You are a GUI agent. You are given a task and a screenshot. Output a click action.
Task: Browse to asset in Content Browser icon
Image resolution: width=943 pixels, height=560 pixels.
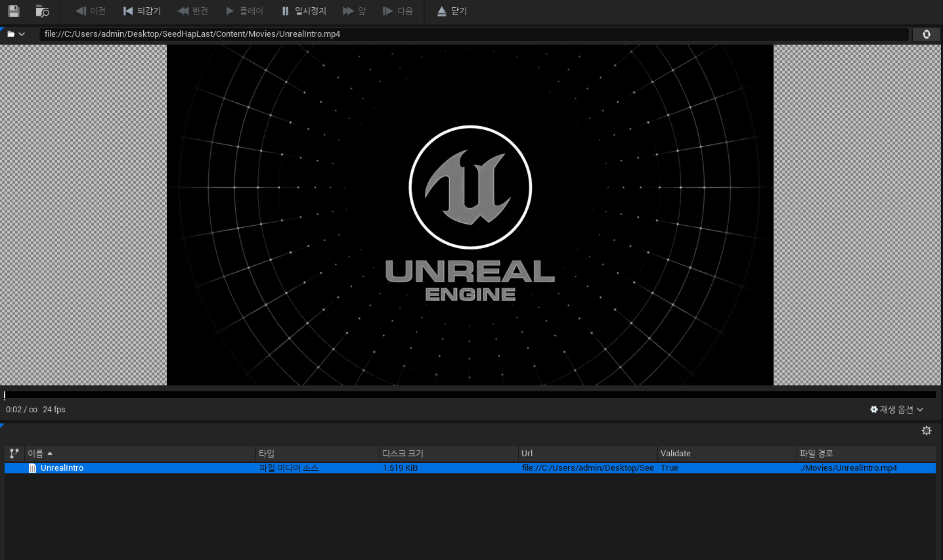pyautogui.click(x=42, y=11)
